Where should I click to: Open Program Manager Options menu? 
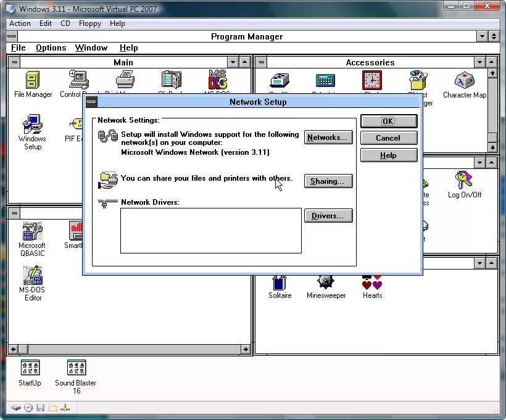coord(51,47)
